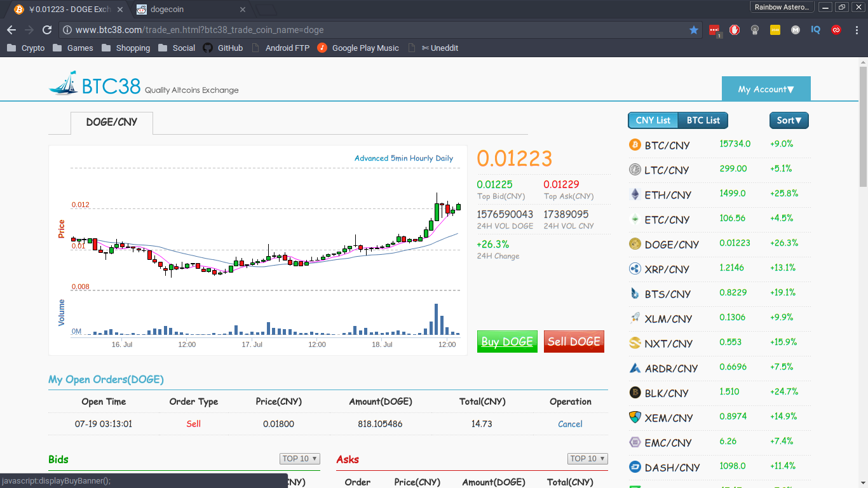This screenshot has height=488, width=868.
Task: Click the Bitcoin icon next to BTC/CNY
Action: click(x=635, y=145)
